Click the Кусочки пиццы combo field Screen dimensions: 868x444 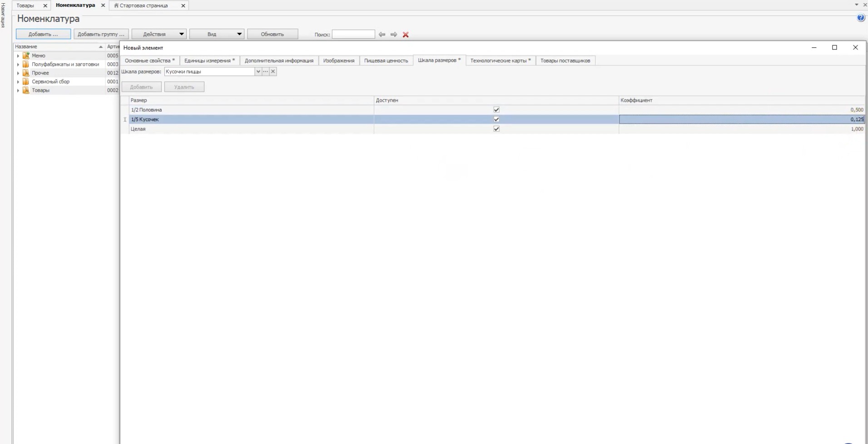click(209, 71)
